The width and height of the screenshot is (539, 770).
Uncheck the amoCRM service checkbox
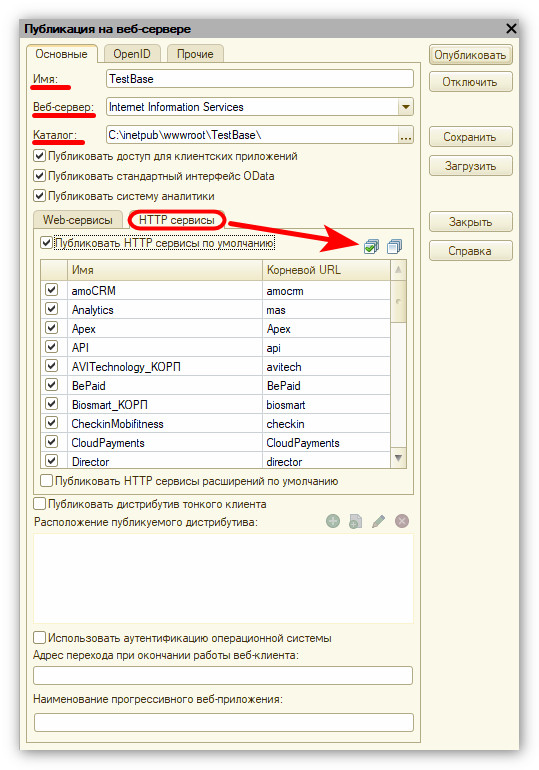[x=52, y=290]
